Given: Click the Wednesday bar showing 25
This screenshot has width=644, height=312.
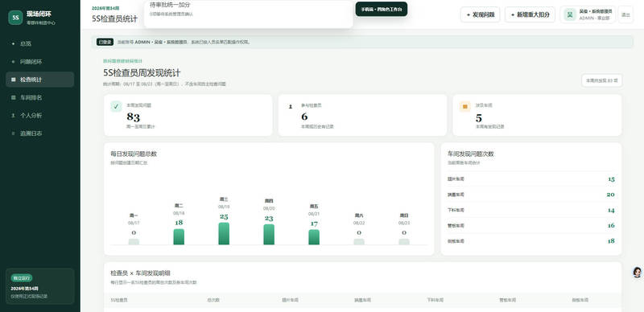Looking at the screenshot, I should pos(224,233).
